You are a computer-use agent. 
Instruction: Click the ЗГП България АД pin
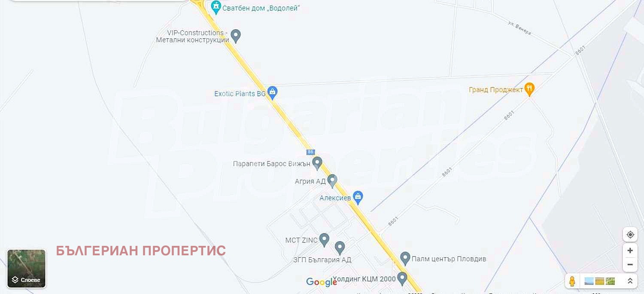point(340,248)
